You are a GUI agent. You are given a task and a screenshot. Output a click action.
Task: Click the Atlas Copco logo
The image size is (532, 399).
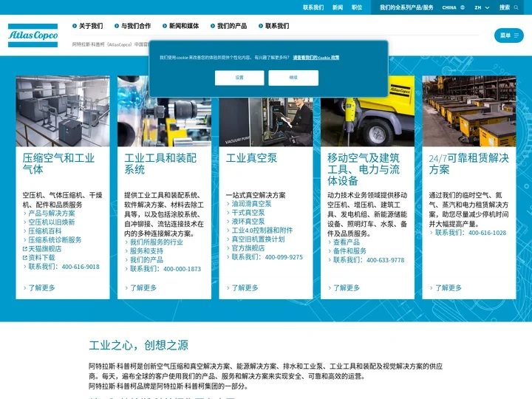33,35
